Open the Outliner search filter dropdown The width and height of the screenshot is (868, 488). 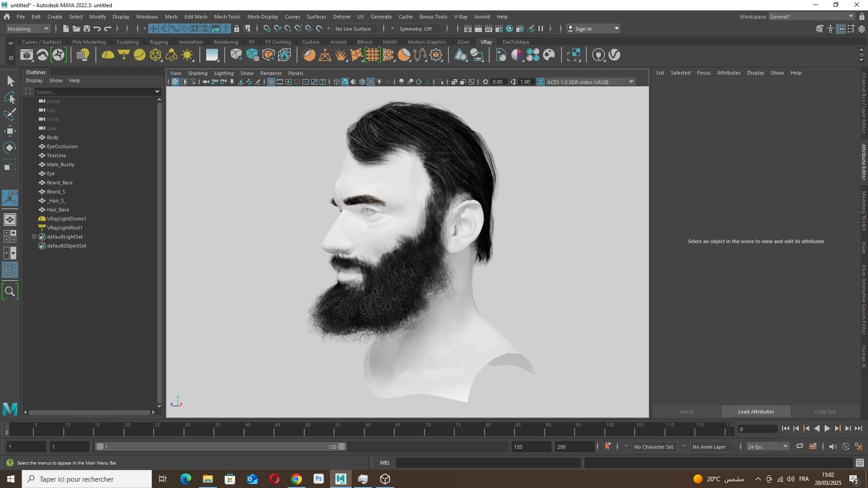click(x=157, y=92)
